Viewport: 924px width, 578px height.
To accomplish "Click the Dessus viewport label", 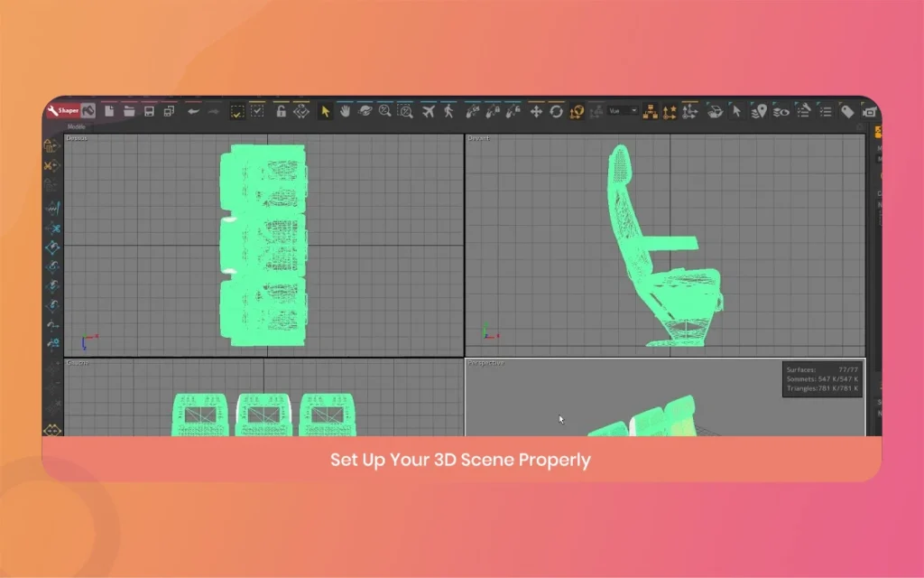I will (77, 138).
